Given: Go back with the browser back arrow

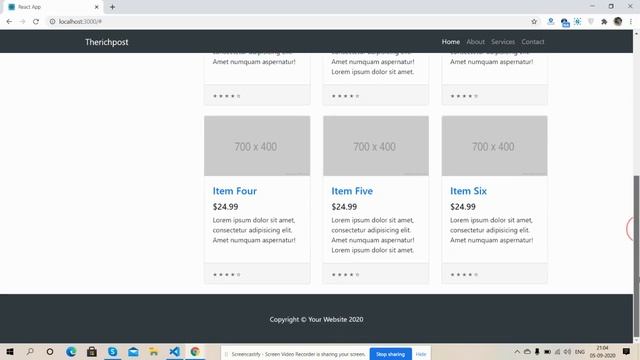Looking at the screenshot, I should (9, 22).
